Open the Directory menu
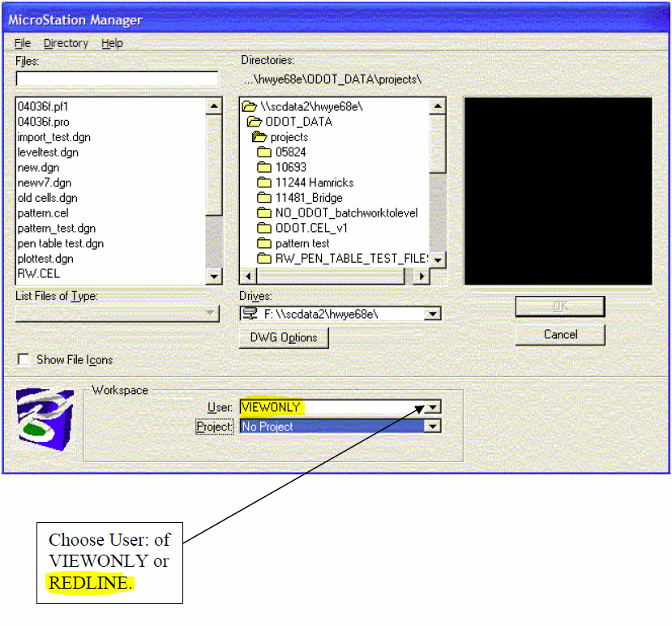Image resolution: width=672 pixels, height=626 pixels. point(66,43)
